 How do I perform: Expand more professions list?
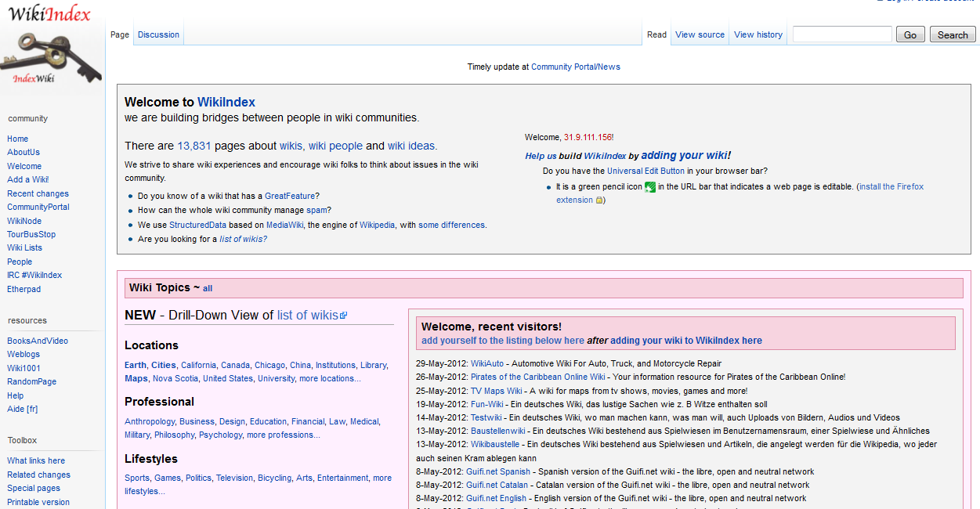(x=283, y=435)
